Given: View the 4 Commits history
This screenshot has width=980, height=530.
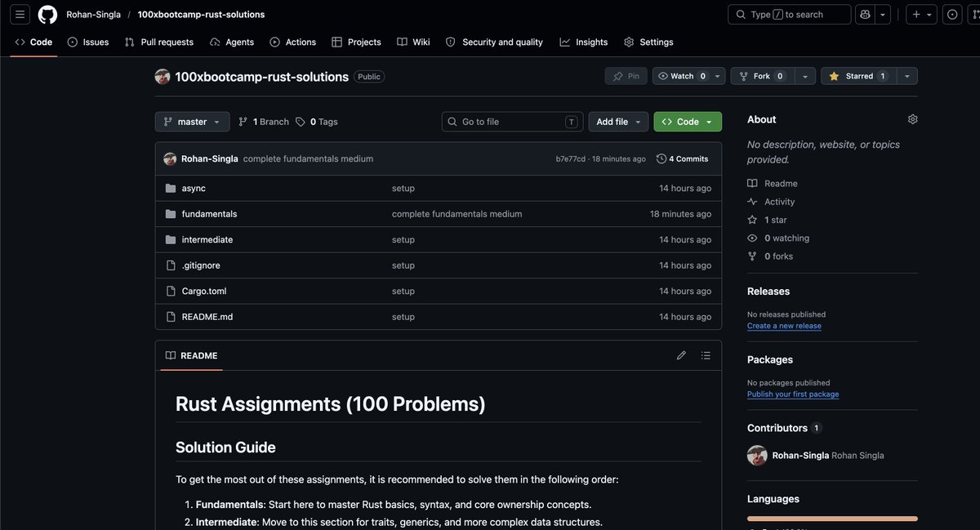Looking at the screenshot, I should click(683, 158).
